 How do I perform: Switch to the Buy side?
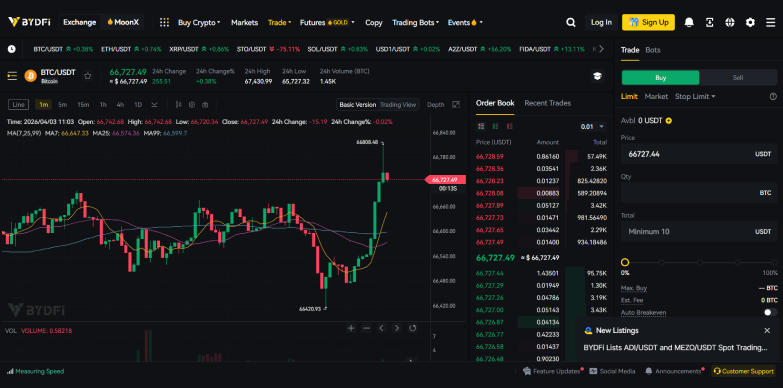pos(660,77)
